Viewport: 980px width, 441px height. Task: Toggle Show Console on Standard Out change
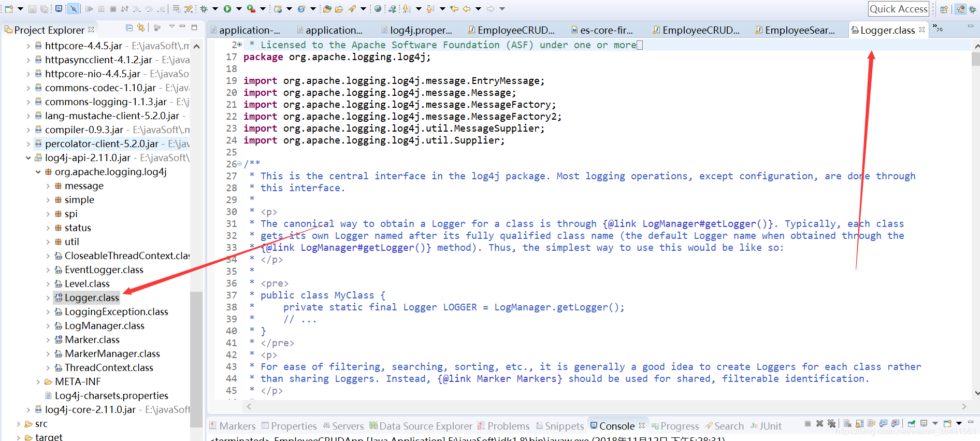[883, 424]
